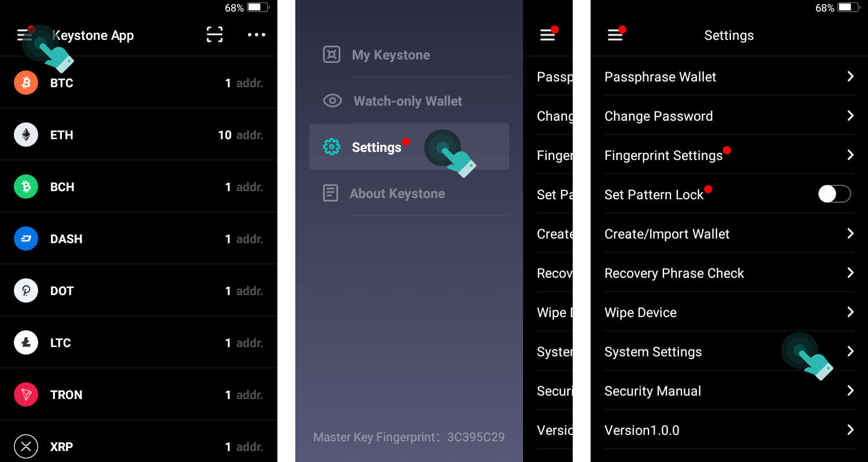Select My Keystone in side menu

pyautogui.click(x=409, y=55)
